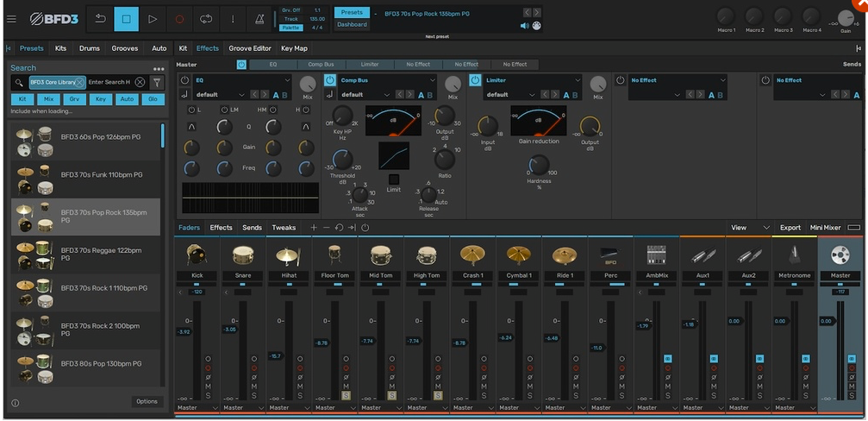Toggle the compressor Limit checkbox

394,179
